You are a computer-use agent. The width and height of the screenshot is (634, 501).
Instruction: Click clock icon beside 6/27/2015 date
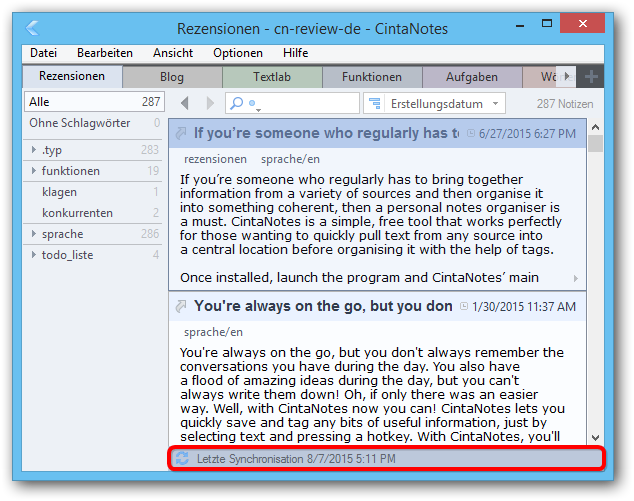[471, 133]
